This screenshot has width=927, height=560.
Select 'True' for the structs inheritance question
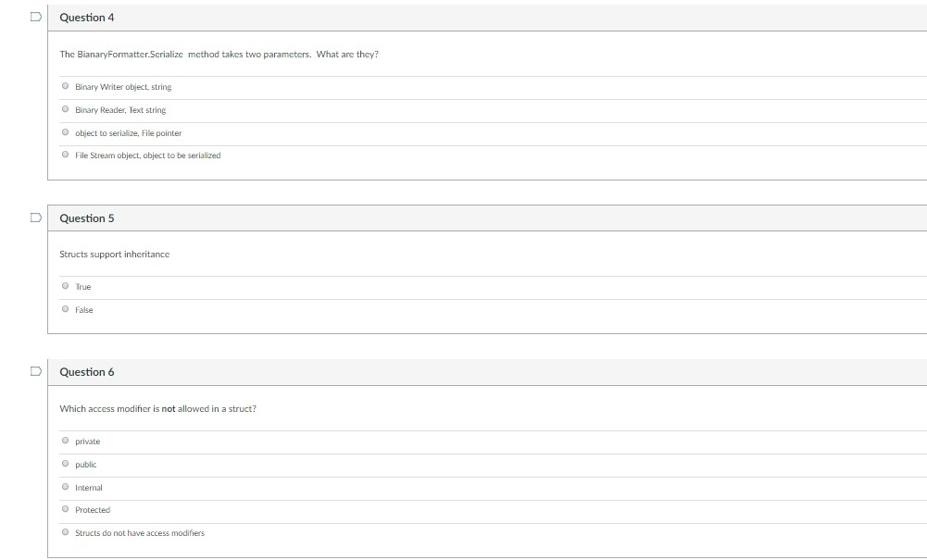coord(65,286)
